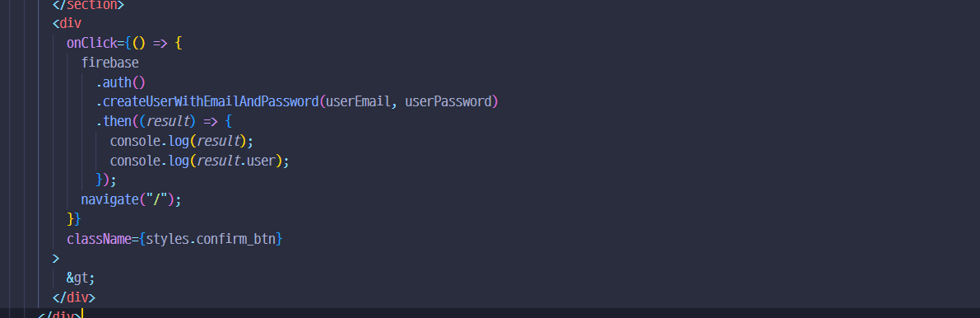
Task: Click the first console.log(result) line
Action: point(182,141)
